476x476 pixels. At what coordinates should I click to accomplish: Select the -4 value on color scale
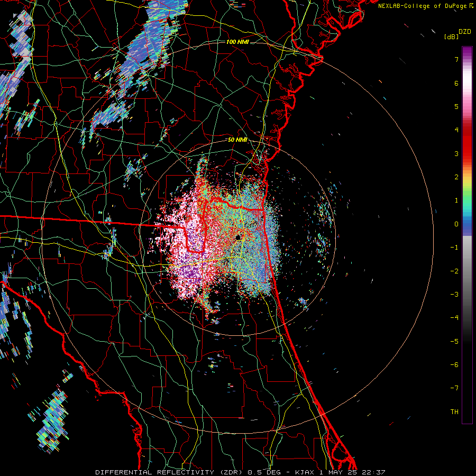tap(454, 318)
